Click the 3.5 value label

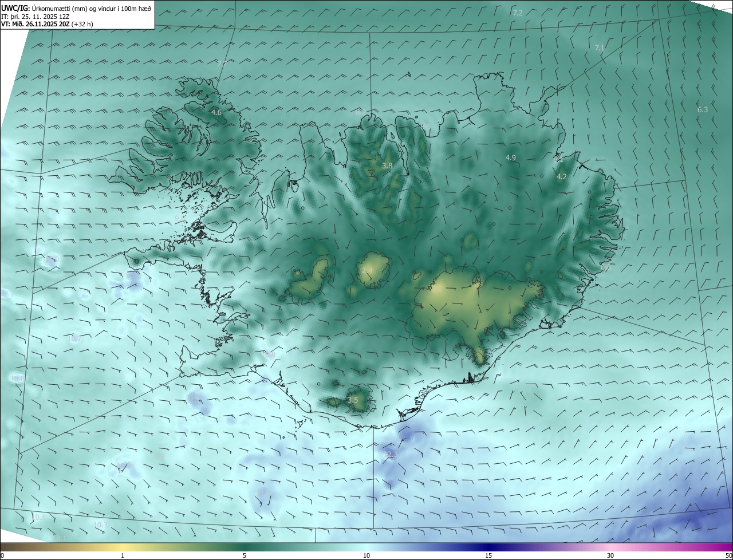point(353,400)
